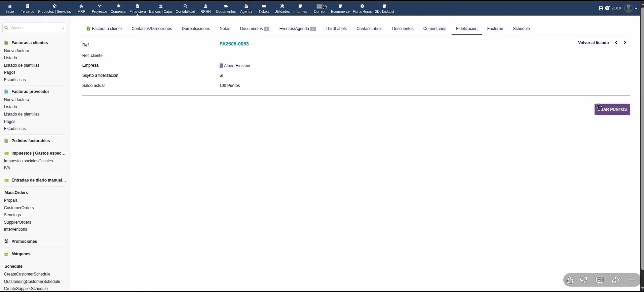Open the comment feedback icon

600,280
